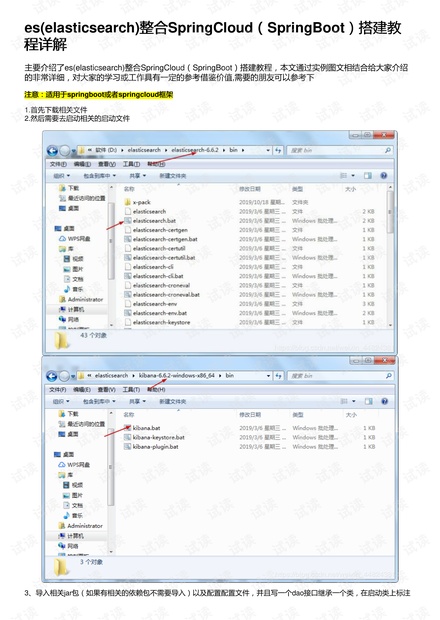440x620 pixels.
Task: Open 查看(V) menu in upper window
Action: [107, 164]
